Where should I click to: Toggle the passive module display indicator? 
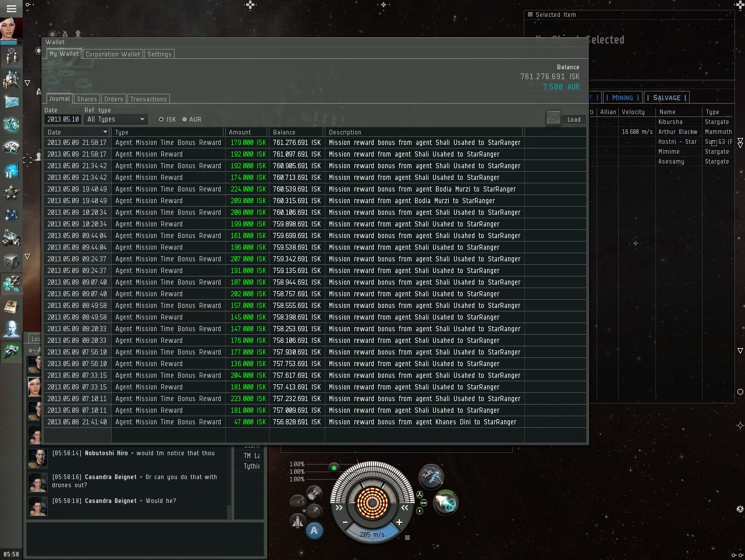point(419,495)
